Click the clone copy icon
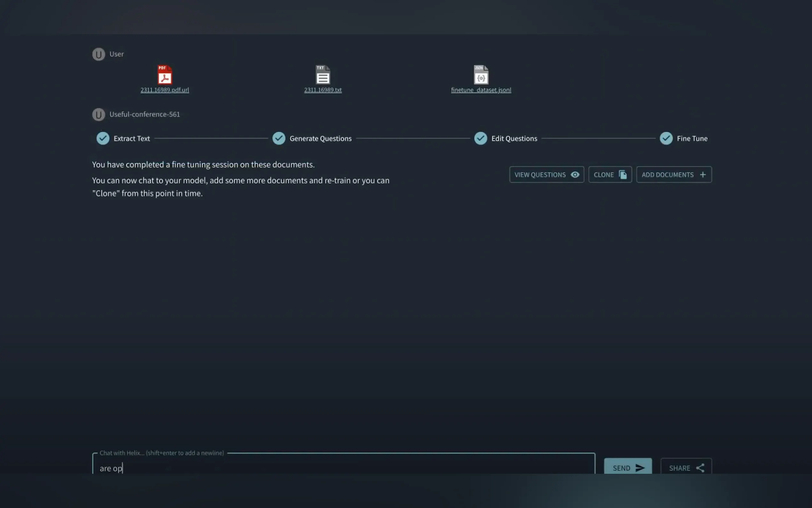 coord(623,175)
